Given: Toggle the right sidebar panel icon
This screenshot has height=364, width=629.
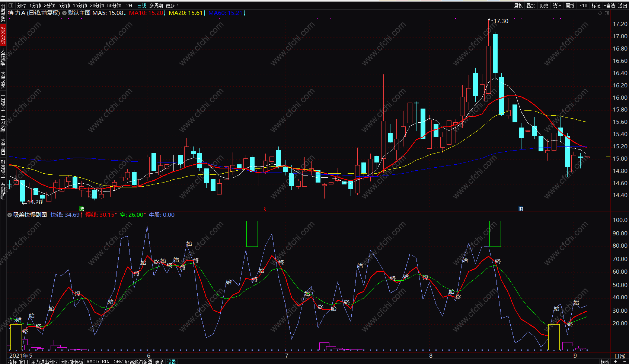Looking at the screenshot, I should tap(607, 13).
